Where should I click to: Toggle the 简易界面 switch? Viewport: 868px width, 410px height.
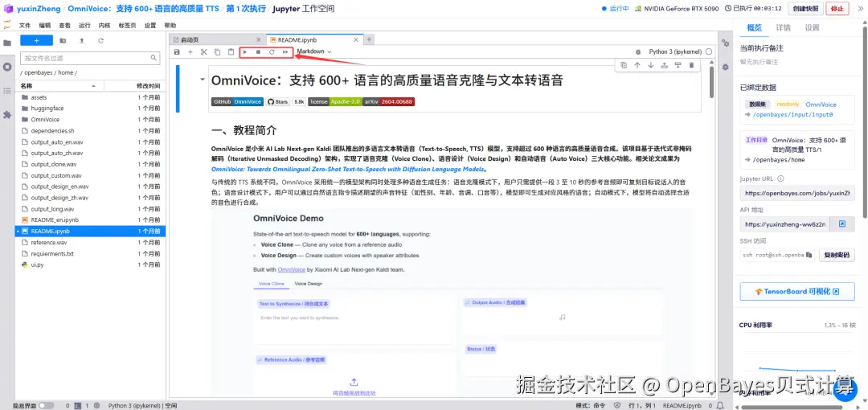point(46,405)
